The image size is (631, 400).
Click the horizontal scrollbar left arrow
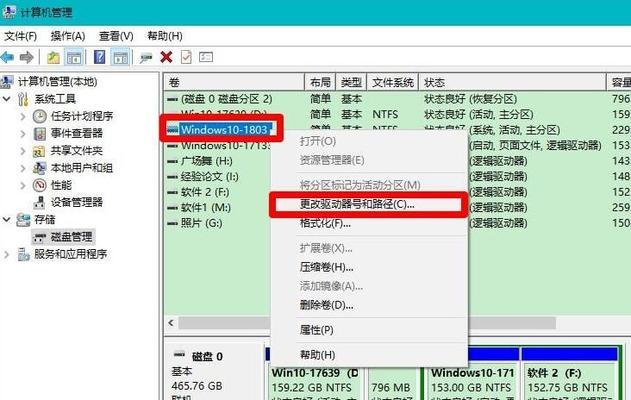click(171, 323)
